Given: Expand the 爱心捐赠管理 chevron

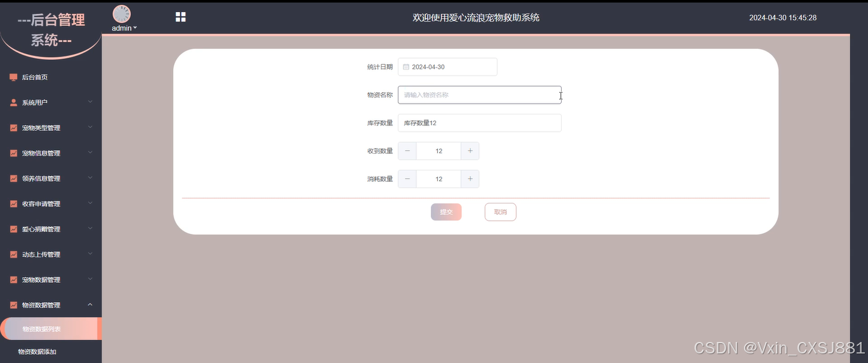Looking at the screenshot, I should pyautogui.click(x=90, y=229).
